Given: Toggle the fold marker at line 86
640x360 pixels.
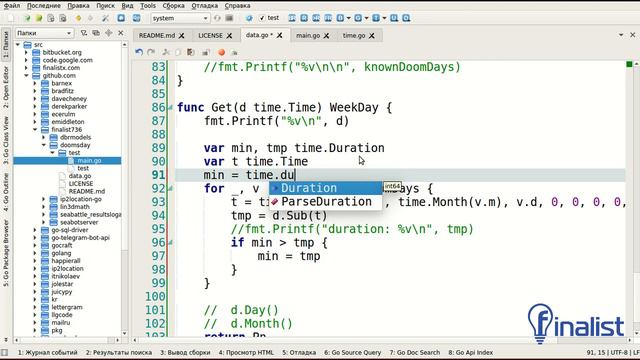Looking at the screenshot, I should 170,108.
